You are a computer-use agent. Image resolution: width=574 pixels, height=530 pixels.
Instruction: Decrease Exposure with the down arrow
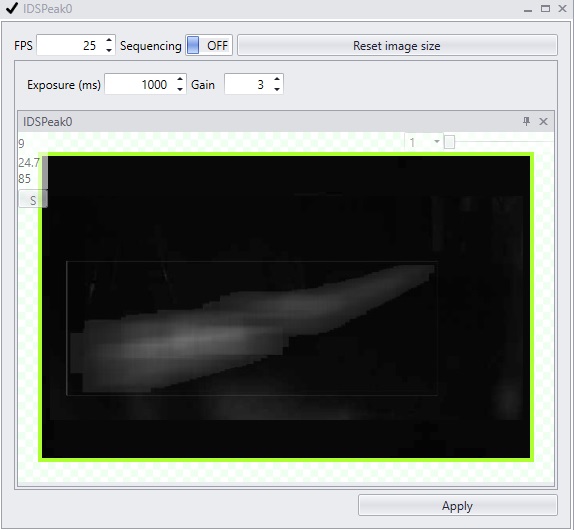pos(180,89)
